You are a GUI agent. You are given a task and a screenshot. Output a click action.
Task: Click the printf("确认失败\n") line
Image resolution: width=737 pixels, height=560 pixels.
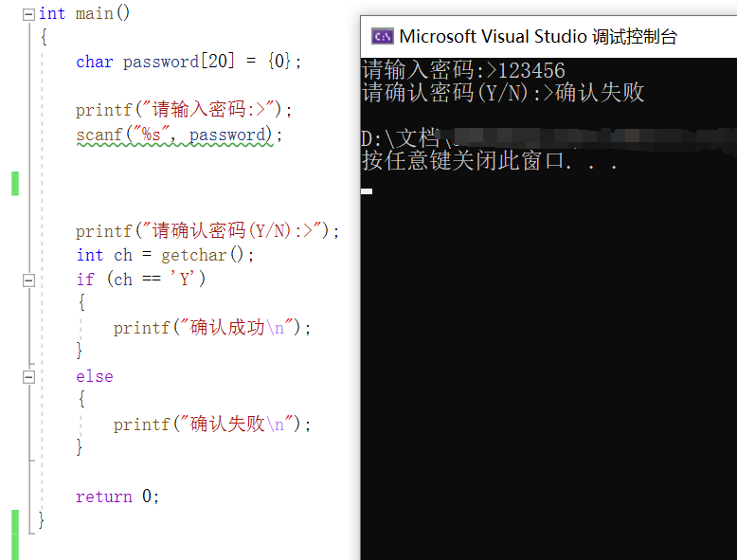[x=212, y=425]
